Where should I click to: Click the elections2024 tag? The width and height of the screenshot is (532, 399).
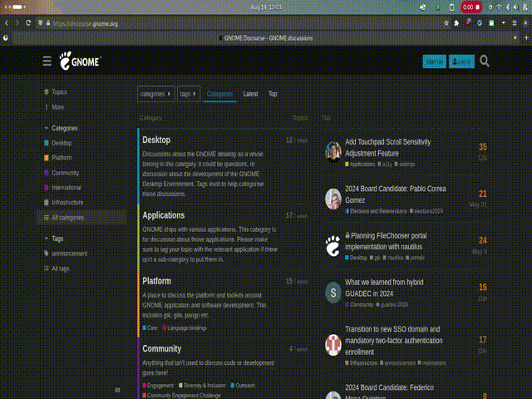tap(426, 211)
